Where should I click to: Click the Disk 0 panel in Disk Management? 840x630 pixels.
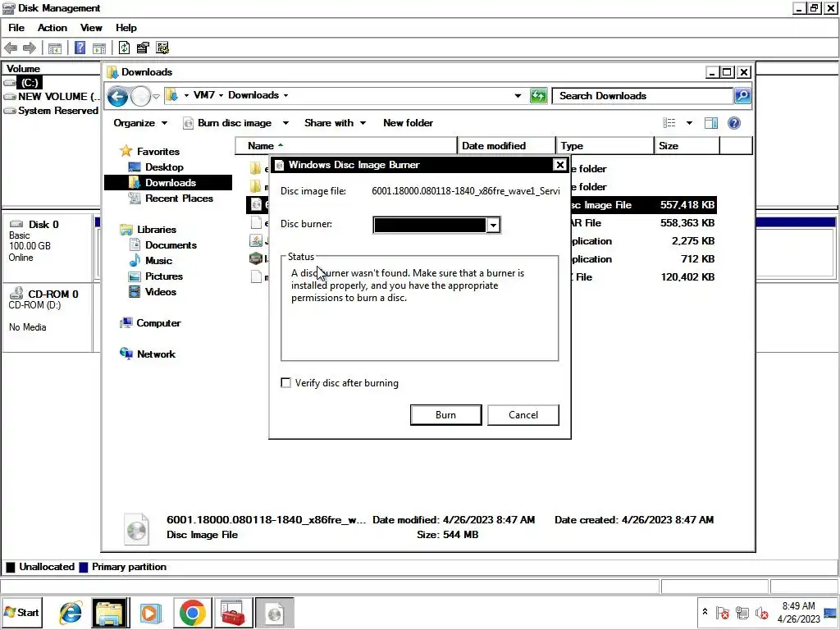click(48, 248)
